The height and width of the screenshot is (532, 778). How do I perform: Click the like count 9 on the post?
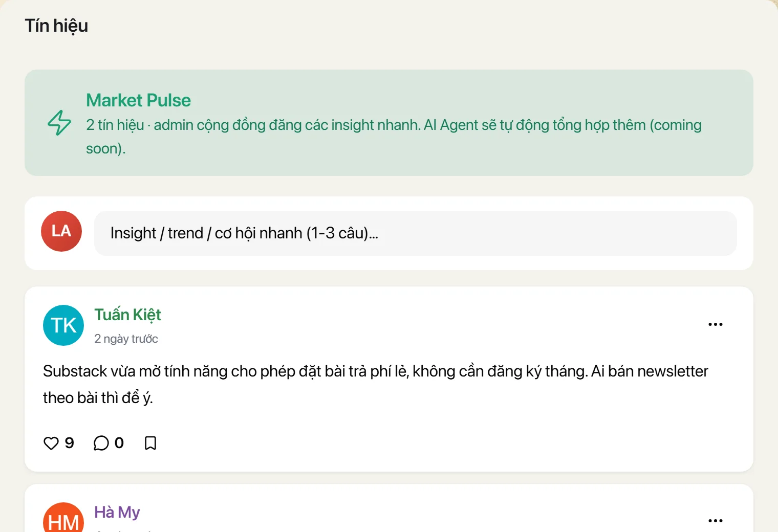pos(70,443)
